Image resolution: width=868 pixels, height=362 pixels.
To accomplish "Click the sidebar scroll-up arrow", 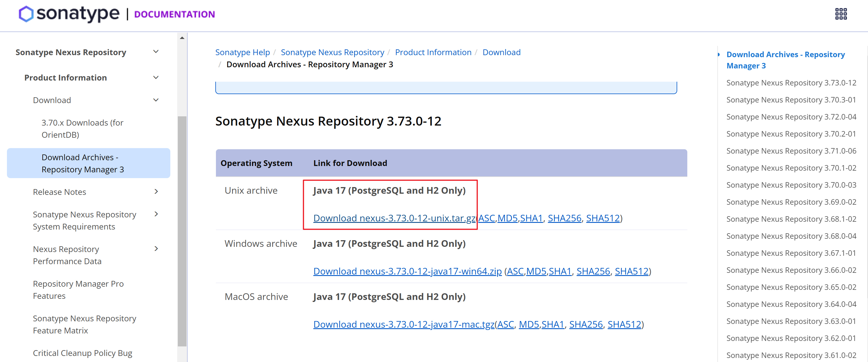I will (182, 38).
